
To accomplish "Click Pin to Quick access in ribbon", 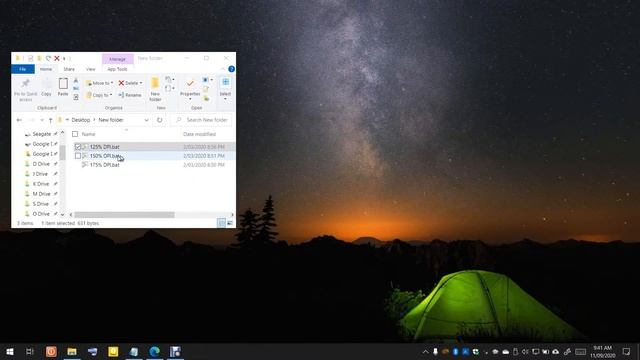I will pos(25,89).
